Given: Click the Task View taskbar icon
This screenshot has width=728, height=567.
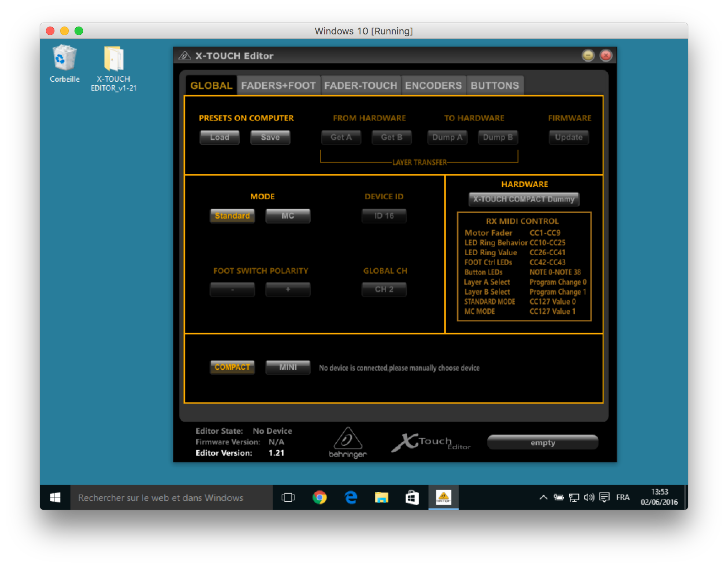Looking at the screenshot, I should [x=288, y=497].
